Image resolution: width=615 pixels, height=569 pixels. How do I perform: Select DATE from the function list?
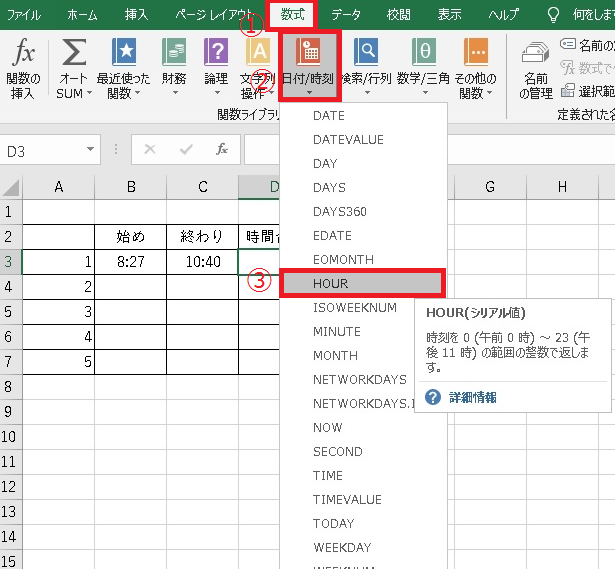(x=364, y=116)
